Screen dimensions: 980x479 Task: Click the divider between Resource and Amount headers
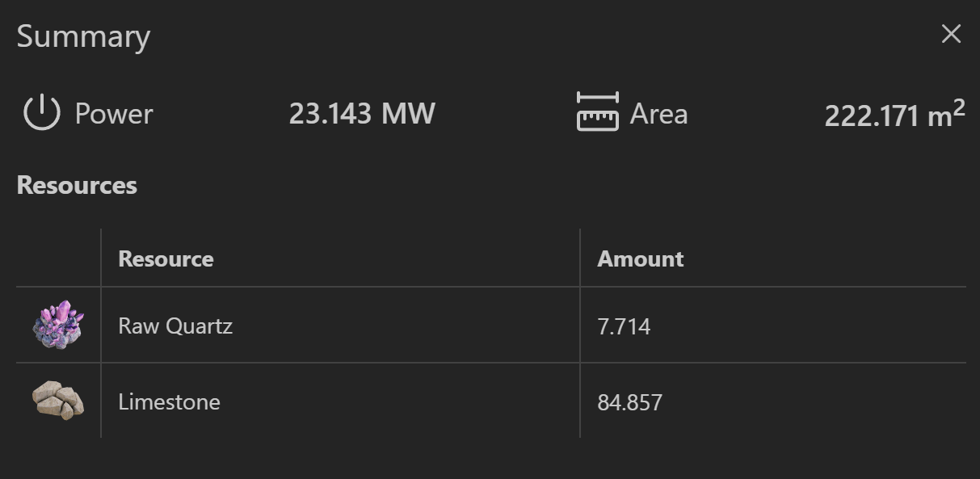click(x=580, y=258)
